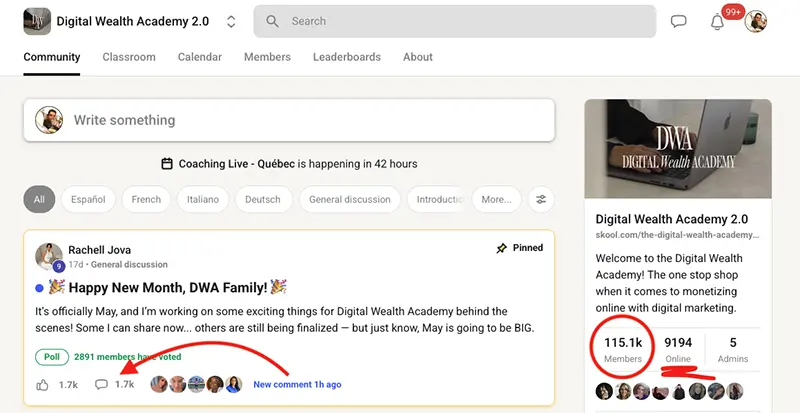Click the last commenter avatar on the post
Screen dimensions: 800x413
click(x=234, y=384)
